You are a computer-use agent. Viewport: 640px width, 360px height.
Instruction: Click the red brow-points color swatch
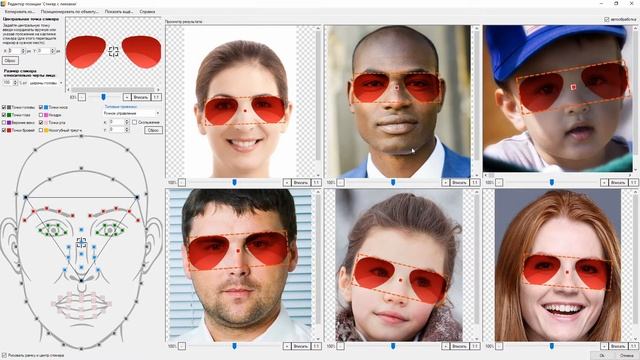pos(9,130)
